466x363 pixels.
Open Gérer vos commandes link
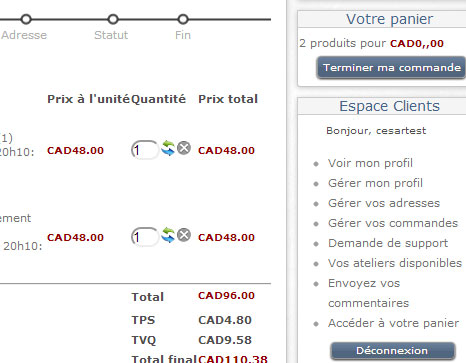coord(393,223)
